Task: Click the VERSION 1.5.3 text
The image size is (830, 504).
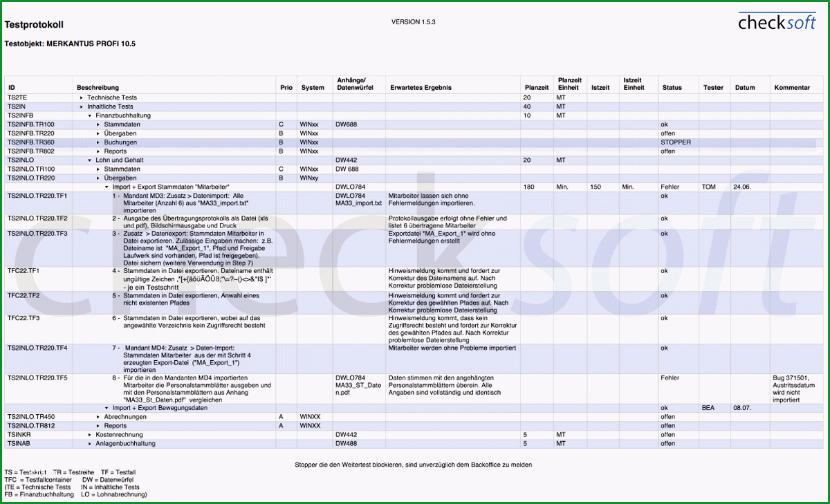Action: 414,22
